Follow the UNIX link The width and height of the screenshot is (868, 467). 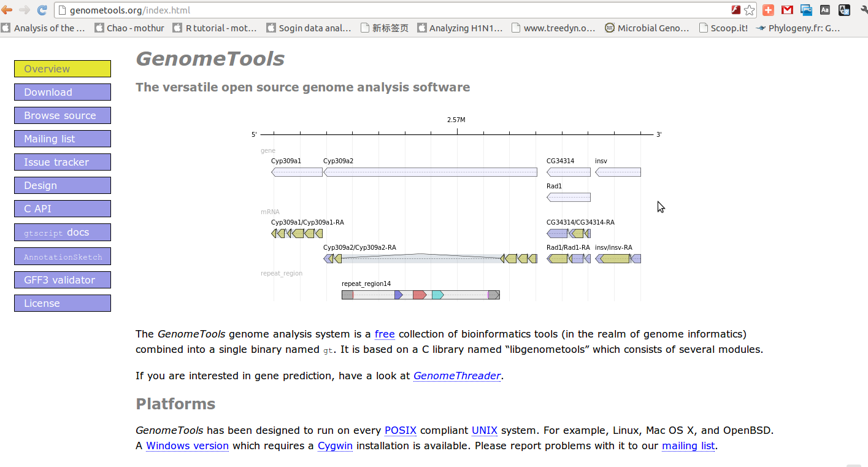(485, 430)
